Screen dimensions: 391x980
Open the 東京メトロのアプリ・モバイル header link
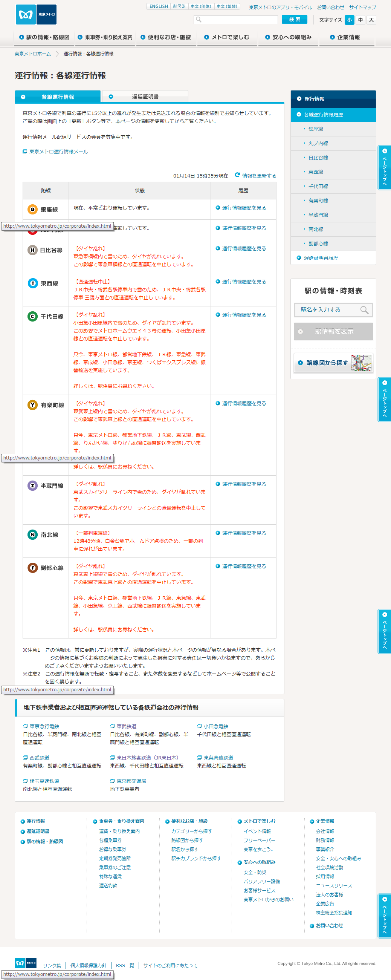coord(280,7)
